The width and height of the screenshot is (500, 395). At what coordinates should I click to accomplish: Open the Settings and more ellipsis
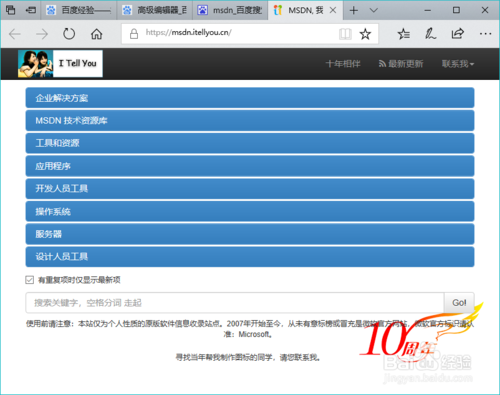tap(485, 34)
